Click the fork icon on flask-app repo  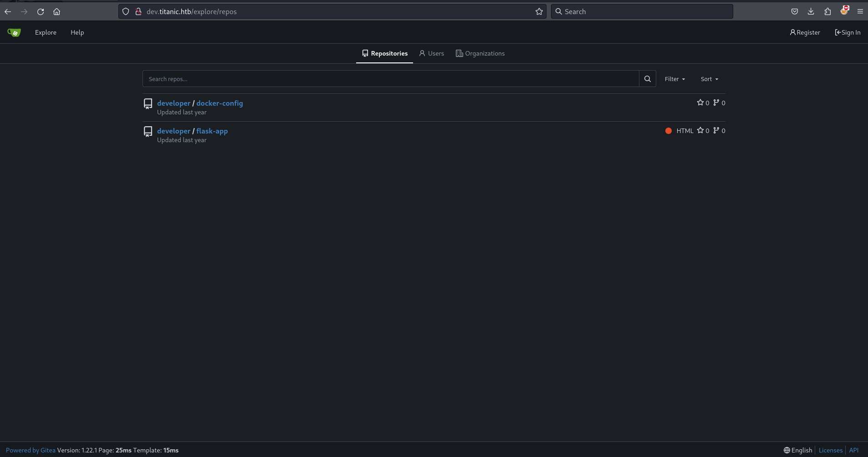point(716,131)
